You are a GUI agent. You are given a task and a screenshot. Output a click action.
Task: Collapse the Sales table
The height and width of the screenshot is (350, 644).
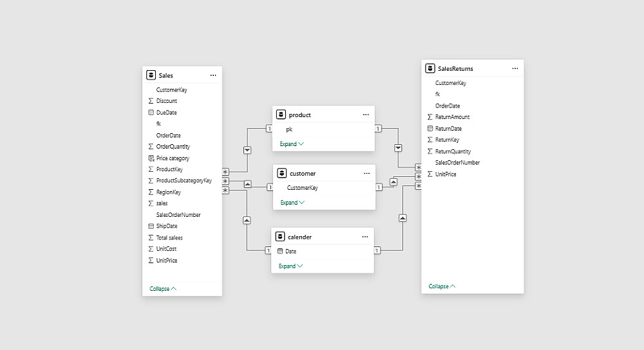coord(163,289)
